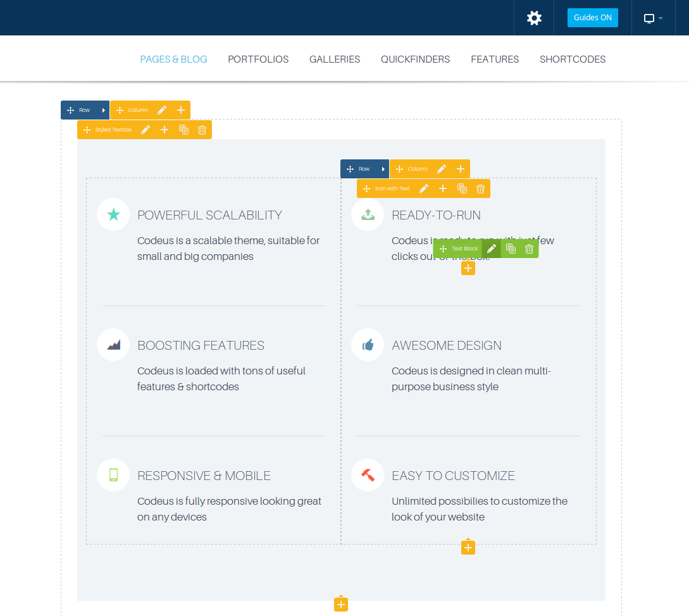Open the SHORTCODES menu
This screenshot has height=616, width=689.
[572, 59]
